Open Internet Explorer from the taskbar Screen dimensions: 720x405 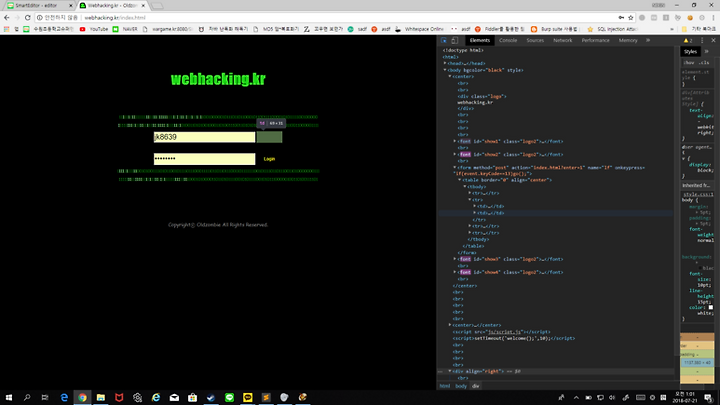point(156,397)
